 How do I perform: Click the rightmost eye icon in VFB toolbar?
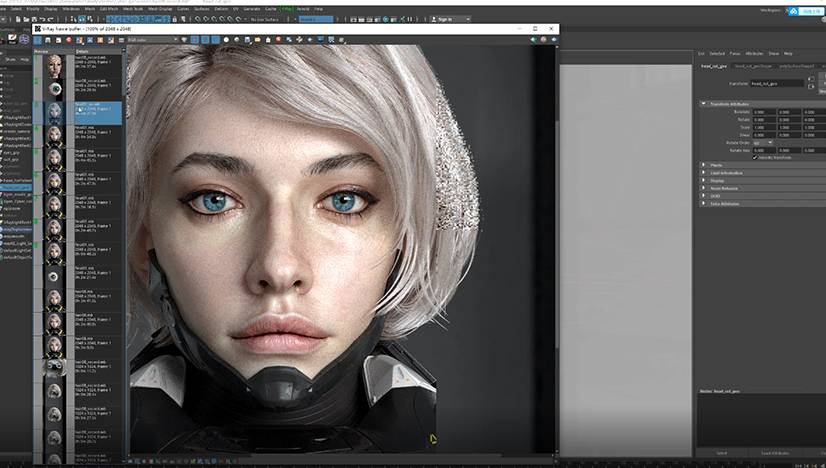(x=554, y=40)
